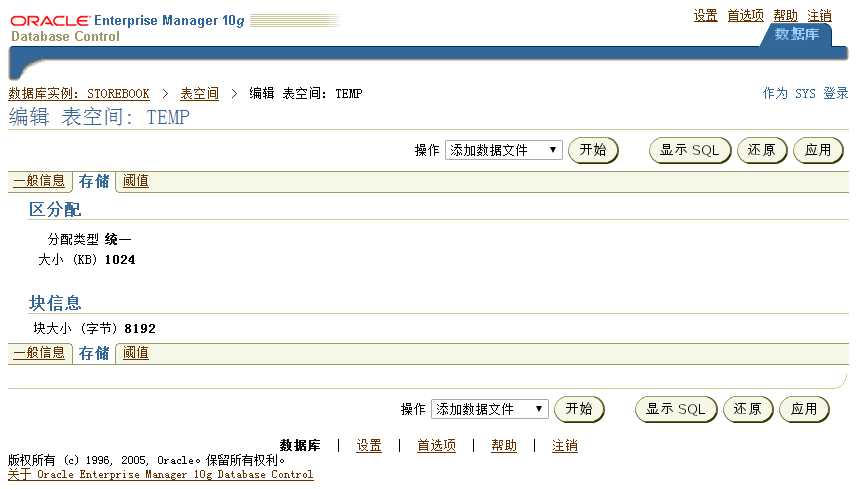Go to 表空间 breadcrumb link
Screen dimensions: 857x489
[199, 94]
